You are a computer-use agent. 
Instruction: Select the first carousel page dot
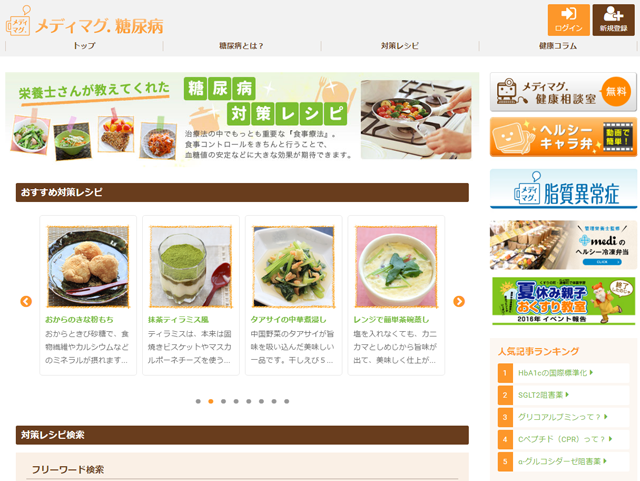click(x=198, y=401)
